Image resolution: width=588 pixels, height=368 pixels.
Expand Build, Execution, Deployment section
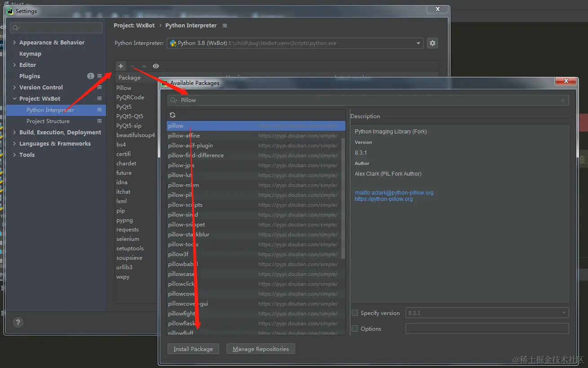15,133
